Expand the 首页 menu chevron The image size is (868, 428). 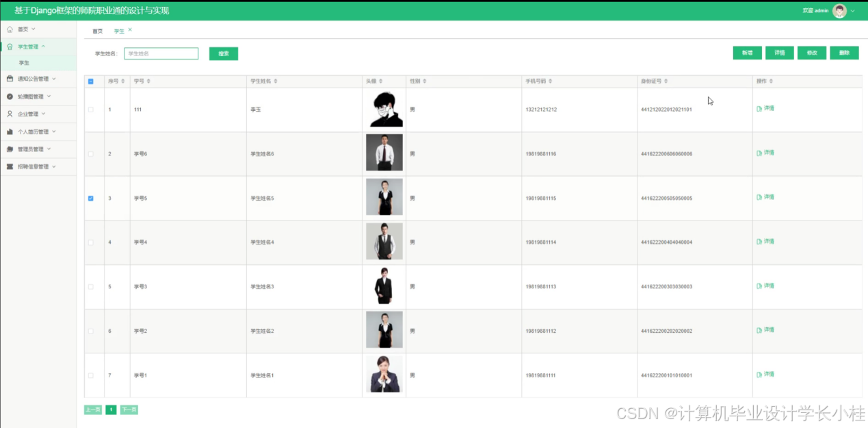point(34,29)
